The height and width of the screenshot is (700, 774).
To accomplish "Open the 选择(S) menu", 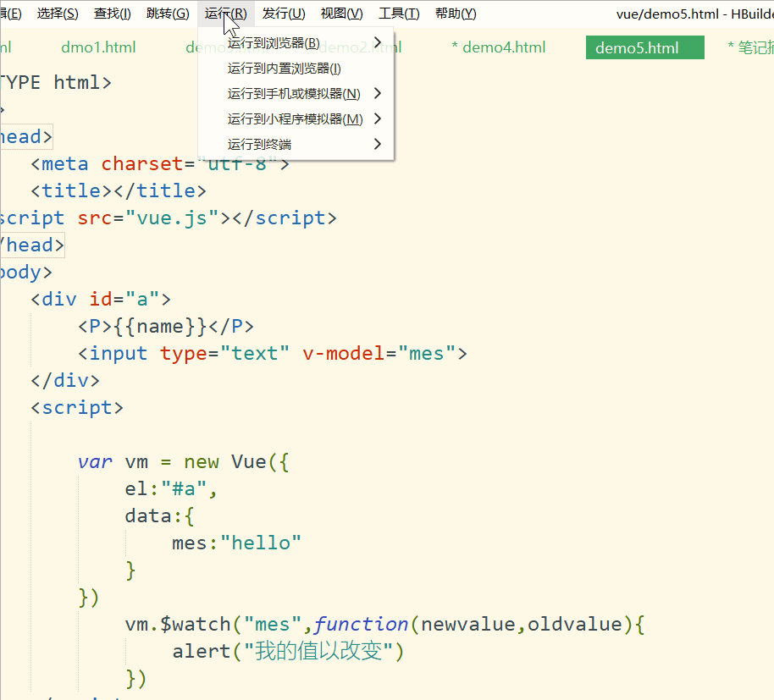I will pyautogui.click(x=58, y=14).
